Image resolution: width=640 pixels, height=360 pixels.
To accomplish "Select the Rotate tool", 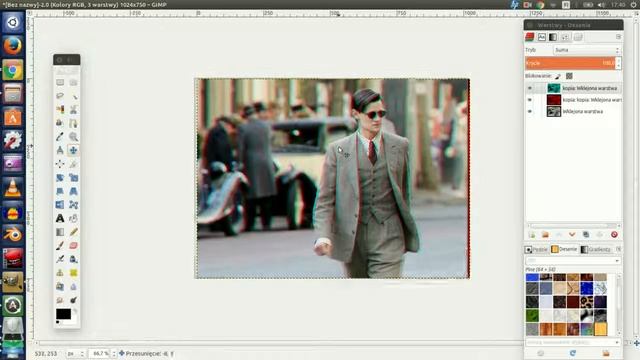I will click(60, 178).
